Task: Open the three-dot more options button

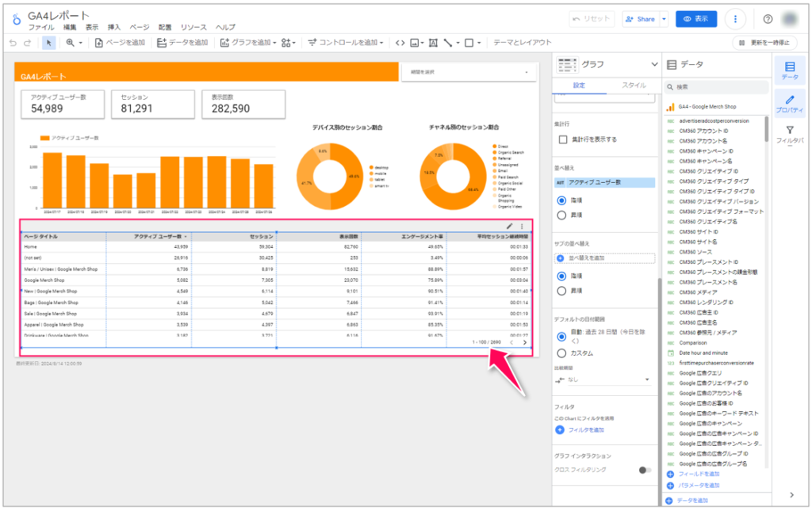Action: click(x=735, y=19)
